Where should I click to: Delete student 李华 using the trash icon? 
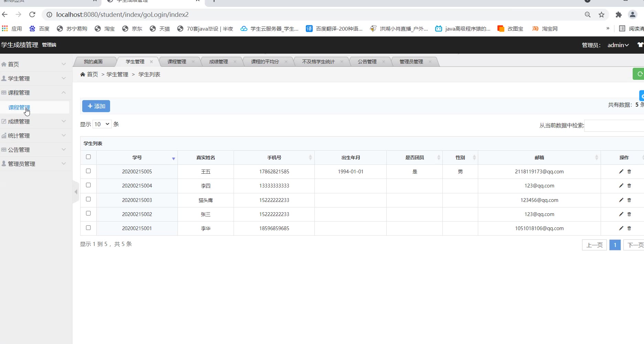(629, 228)
